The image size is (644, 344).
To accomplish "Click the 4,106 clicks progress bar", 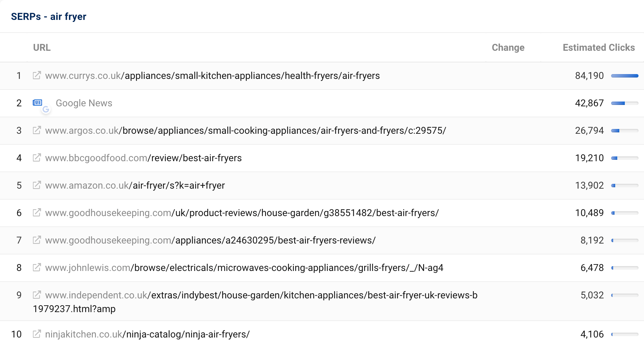I will [624, 334].
